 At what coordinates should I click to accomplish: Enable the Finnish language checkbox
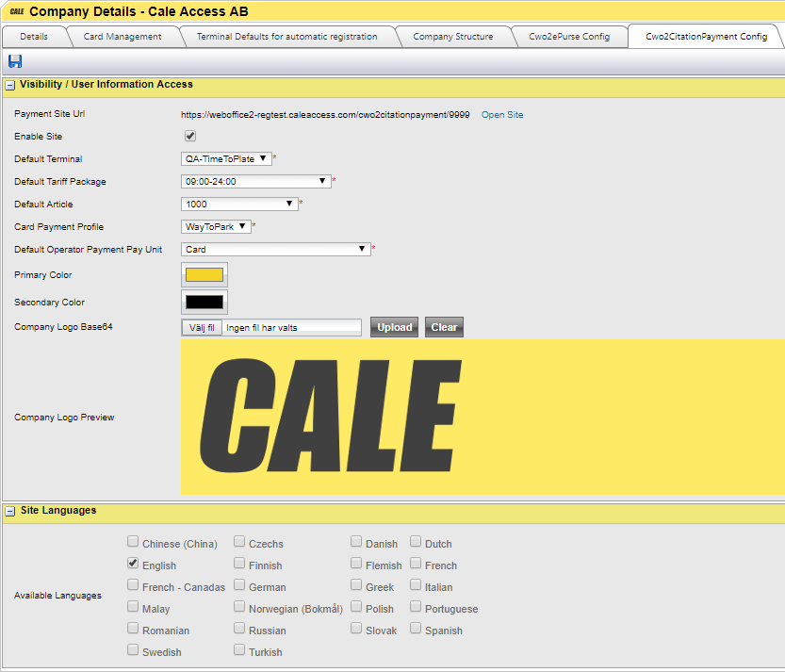(x=239, y=563)
